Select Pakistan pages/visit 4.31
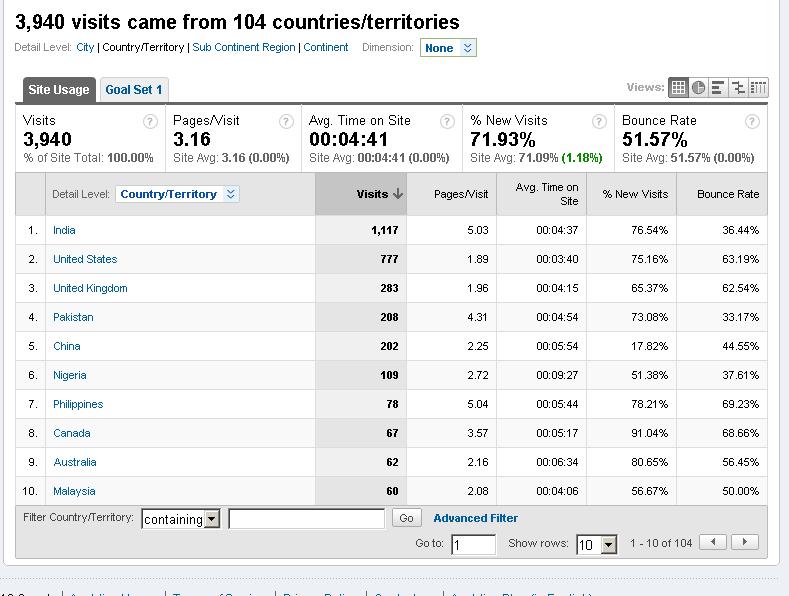 coord(478,318)
